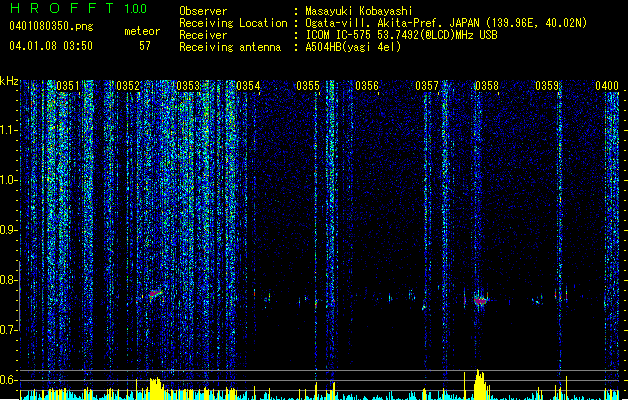The height and width of the screenshot is (400, 629).
Task: Click the 0.7 kHz frequency label
Action: point(8,330)
